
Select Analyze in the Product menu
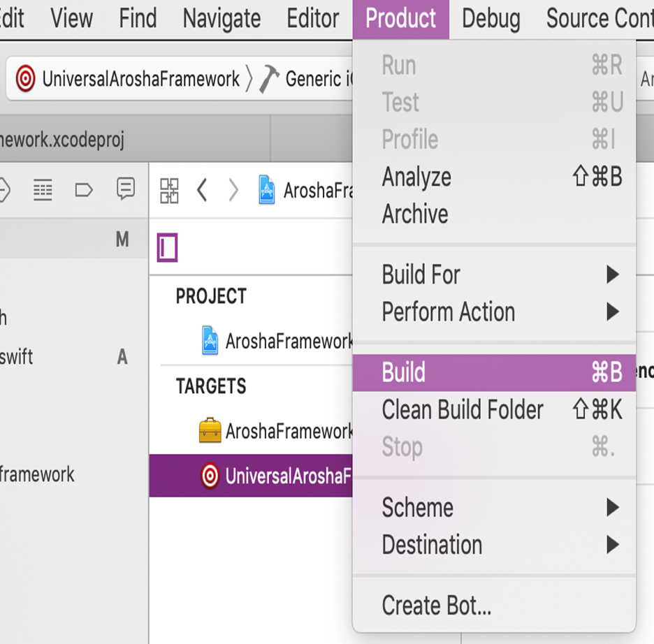494,177
